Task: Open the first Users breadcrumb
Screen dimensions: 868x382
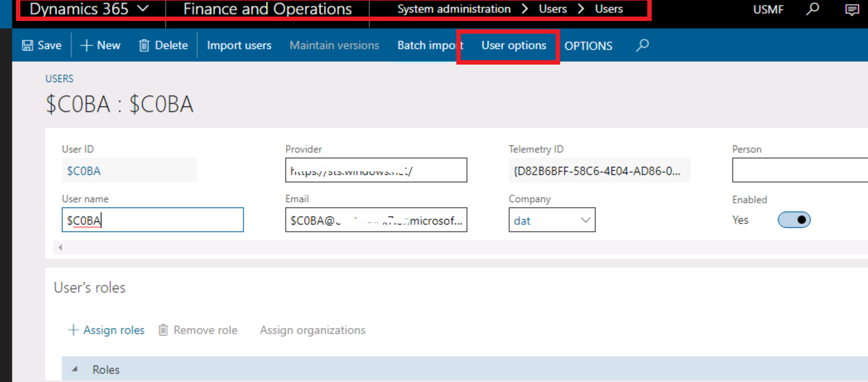Action: tap(553, 9)
